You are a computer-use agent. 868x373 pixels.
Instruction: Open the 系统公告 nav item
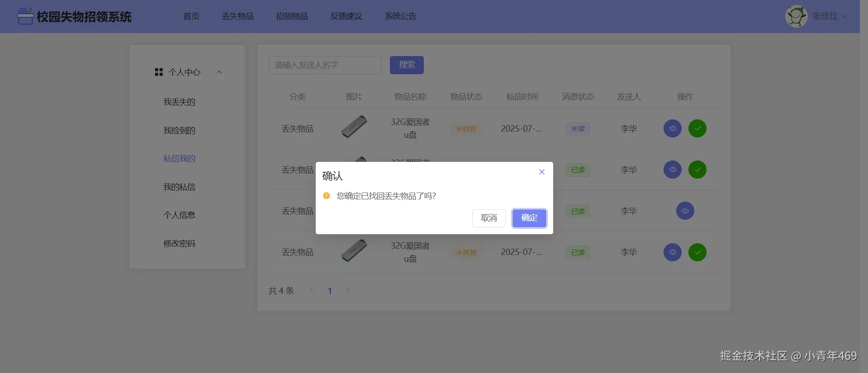pos(400,16)
